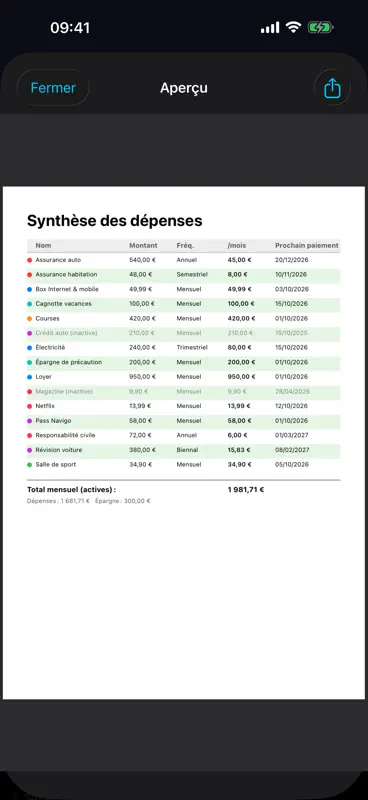This screenshot has height=800, width=368.
Task: Tap the teal dot beside Cagnotte vacances
Action: (30, 304)
